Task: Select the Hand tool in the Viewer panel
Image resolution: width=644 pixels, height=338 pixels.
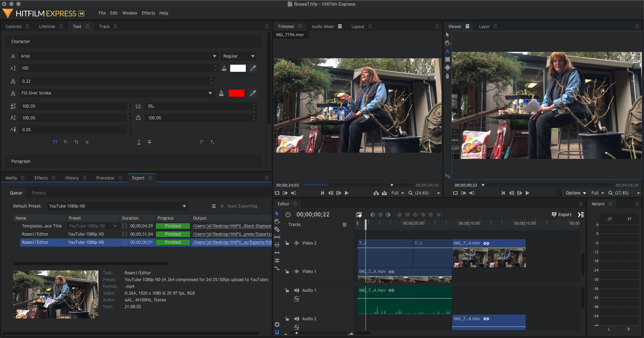Action: (448, 43)
